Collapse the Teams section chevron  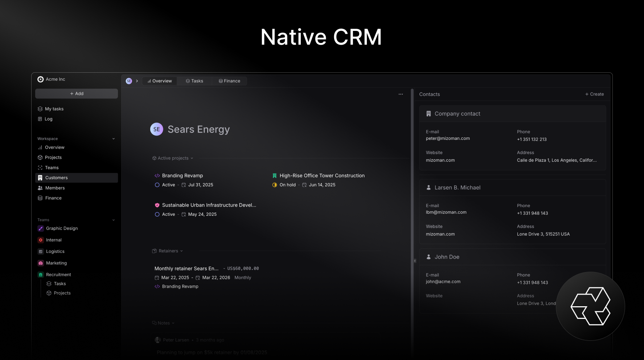click(x=114, y=220)
